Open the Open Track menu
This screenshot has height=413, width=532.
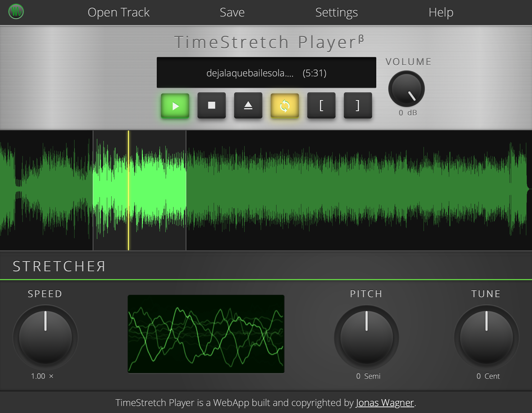118,12
